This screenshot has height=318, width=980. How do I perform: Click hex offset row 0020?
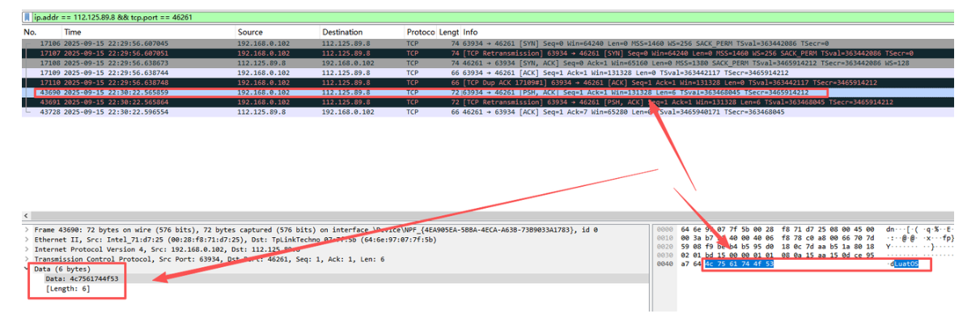point(666,247)
